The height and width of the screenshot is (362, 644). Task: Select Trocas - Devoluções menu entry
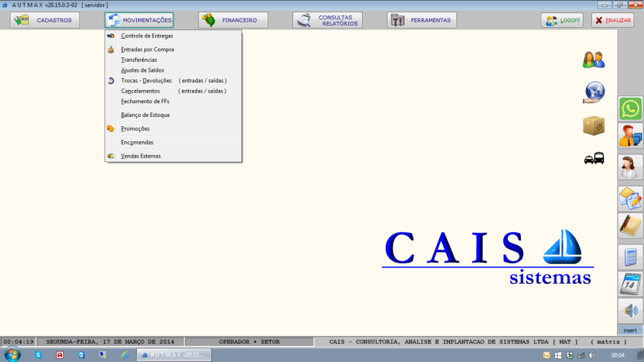point(173,81)
